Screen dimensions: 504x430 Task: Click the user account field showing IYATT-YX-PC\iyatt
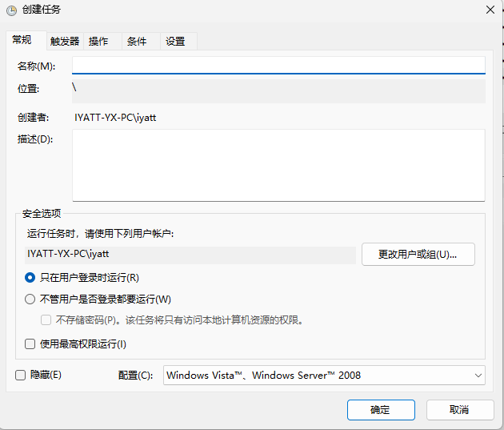[189, 255]
